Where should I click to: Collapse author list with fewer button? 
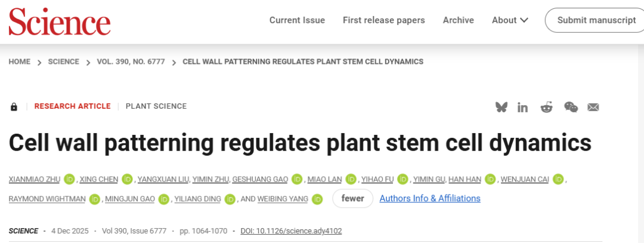pyautogui.click(x=352, y=198)
